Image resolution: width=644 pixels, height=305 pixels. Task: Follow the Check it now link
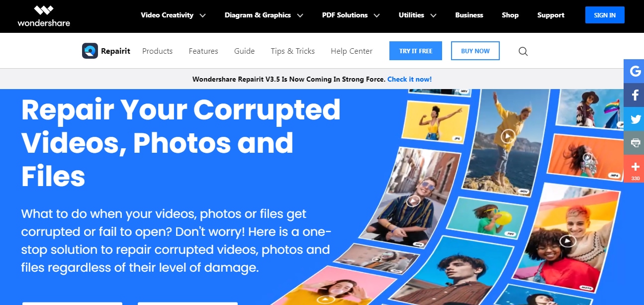pos(409,79)
